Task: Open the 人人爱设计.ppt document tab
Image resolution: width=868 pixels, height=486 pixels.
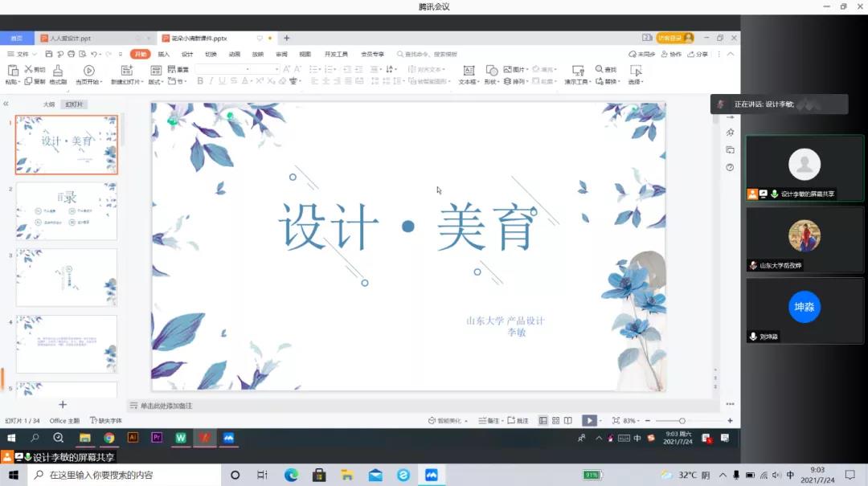Action: click(x=71, y=38)
